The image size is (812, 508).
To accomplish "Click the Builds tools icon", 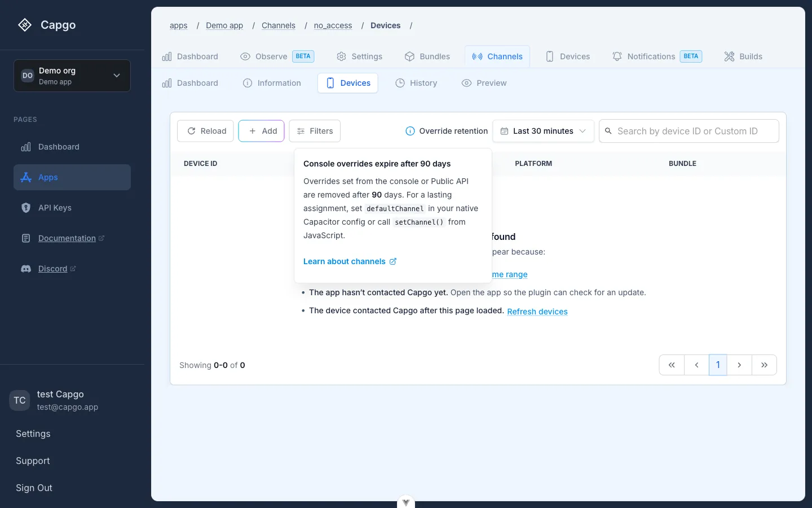I will 730,56.
